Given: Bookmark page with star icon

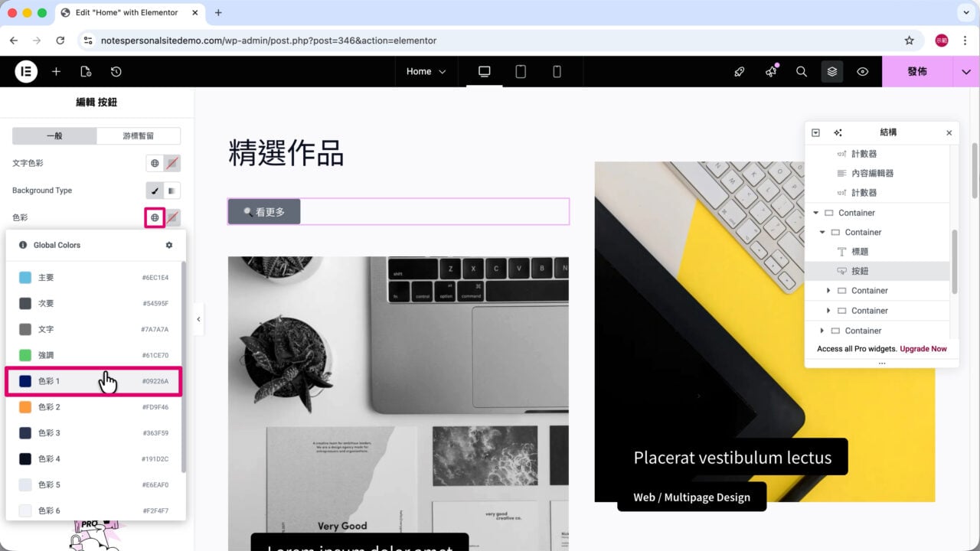Looking at the screenshot, I should point(910,41).
